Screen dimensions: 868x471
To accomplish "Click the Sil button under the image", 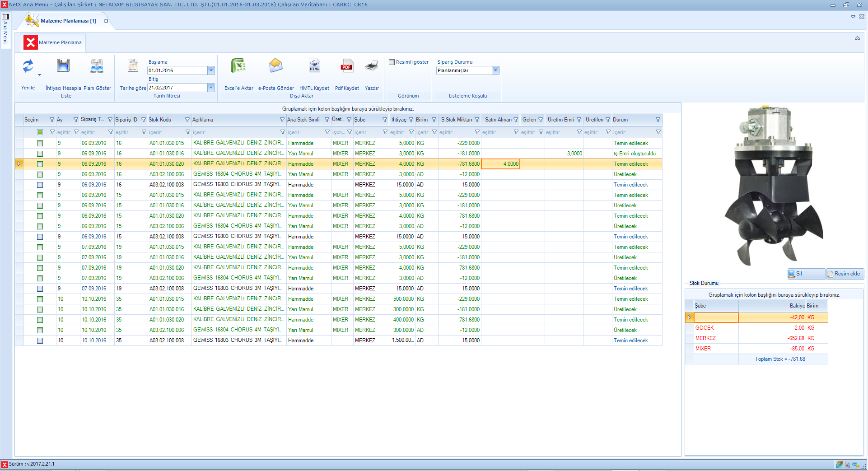I will point(806,274).
